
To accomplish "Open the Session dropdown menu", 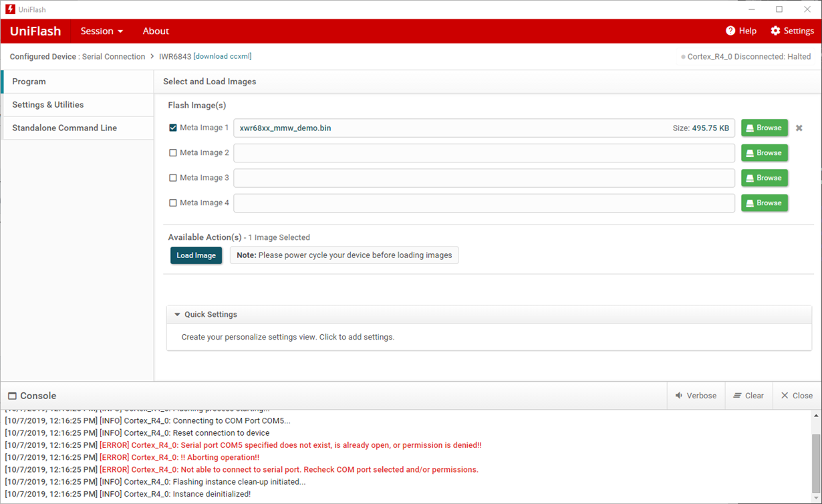I will 102,31.
